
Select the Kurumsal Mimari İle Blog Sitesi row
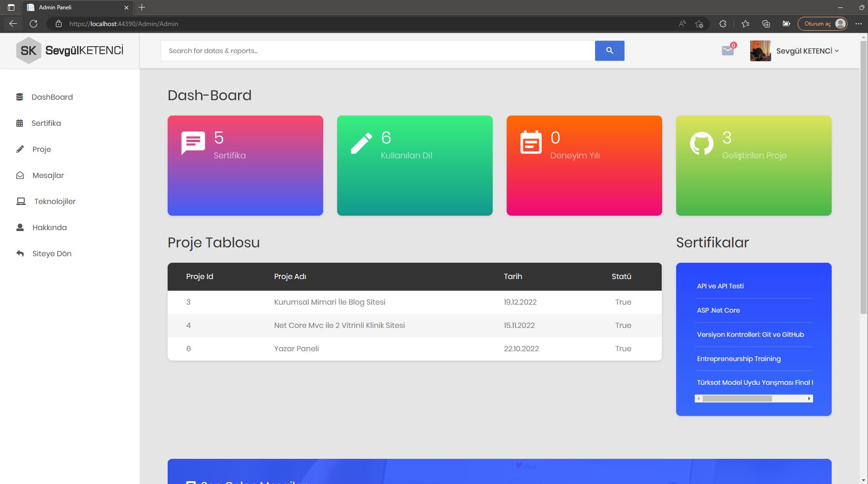tap(414, 302)
